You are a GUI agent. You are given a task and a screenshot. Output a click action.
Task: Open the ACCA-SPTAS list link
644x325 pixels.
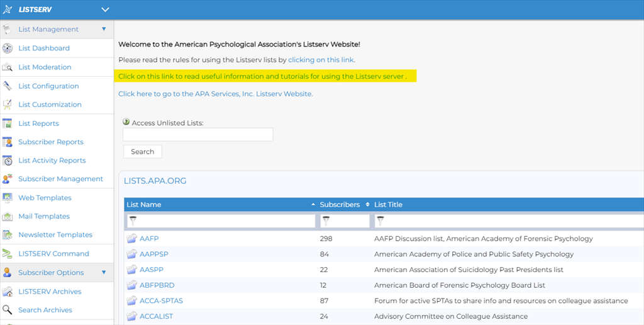(x=162, y=301)
